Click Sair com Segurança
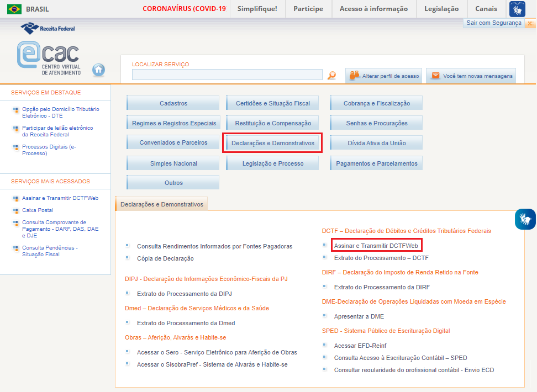537x392 pixels. point(494,23)
